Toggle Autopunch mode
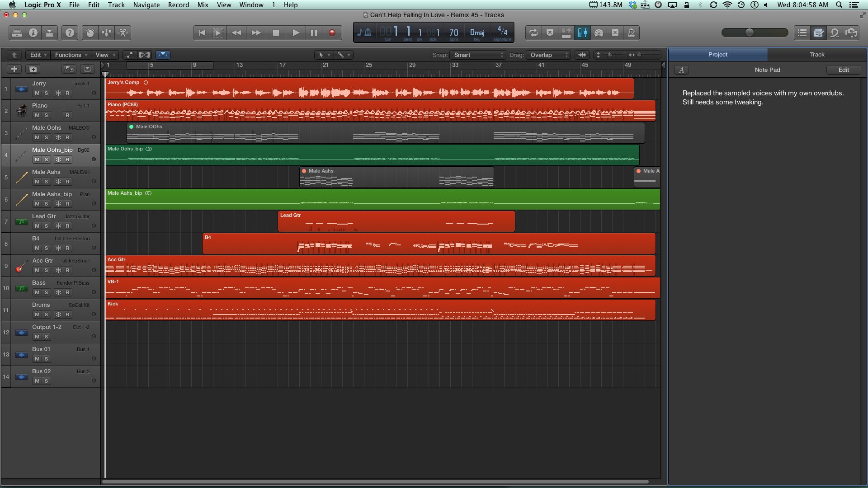Viewport: 868px width, 488px height. click(566, 33)
